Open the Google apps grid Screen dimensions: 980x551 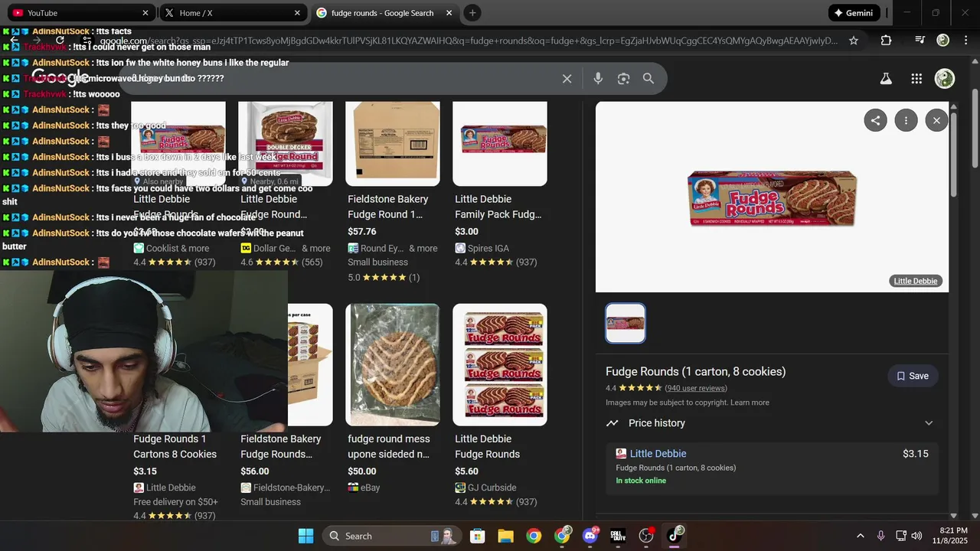[x=916, y=78]
